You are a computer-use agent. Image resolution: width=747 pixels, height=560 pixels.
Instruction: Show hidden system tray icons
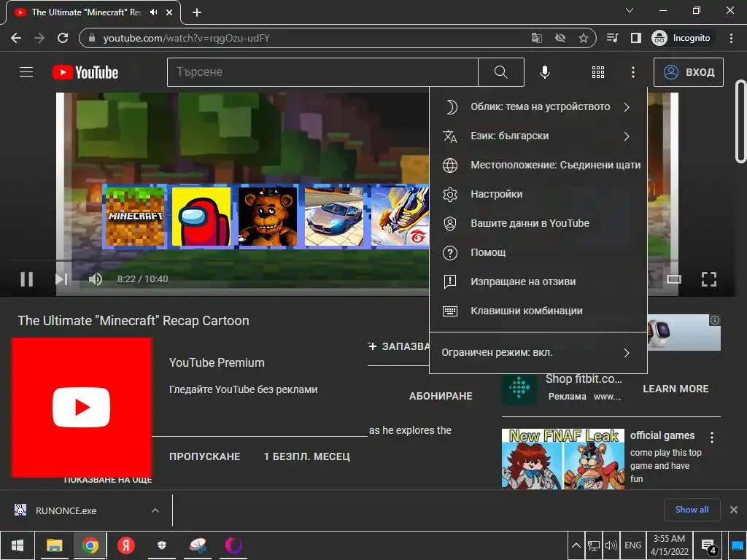point(576,545)
